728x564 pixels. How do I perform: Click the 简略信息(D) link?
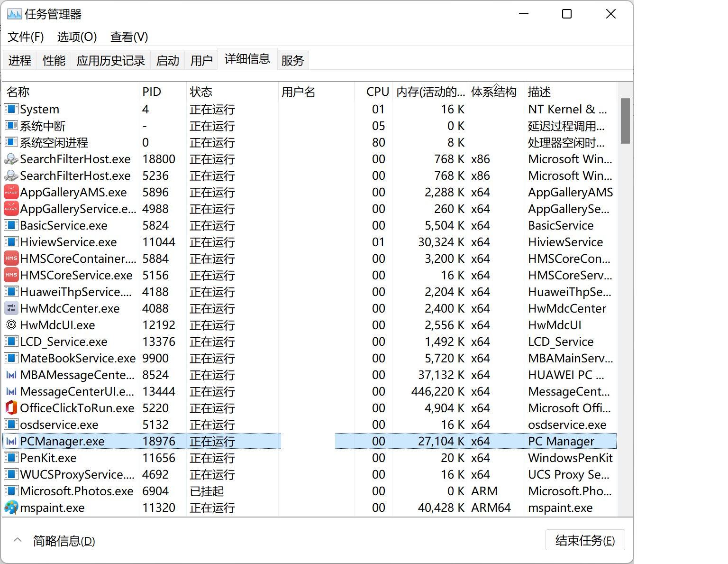[x=64, y=541]
